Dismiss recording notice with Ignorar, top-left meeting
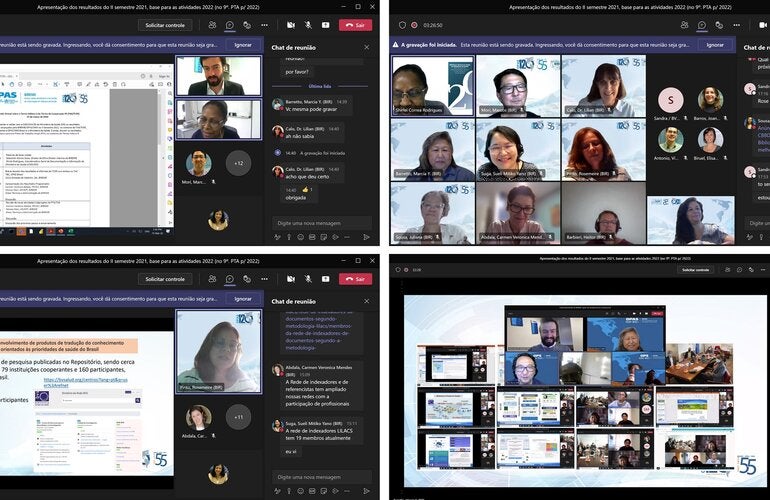Image resolution: width=770 pixels, height=500 pixels. point(243,45)
